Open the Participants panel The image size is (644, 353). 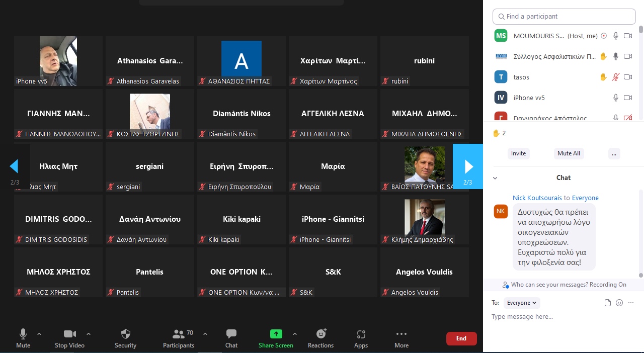[178, 334]
